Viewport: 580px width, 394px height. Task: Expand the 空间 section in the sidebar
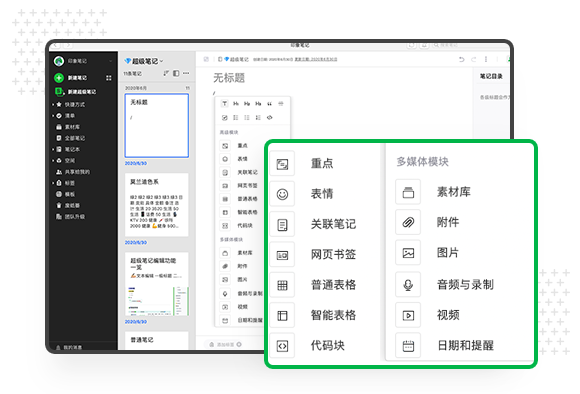pyautogui.click(x=54, y=161)
